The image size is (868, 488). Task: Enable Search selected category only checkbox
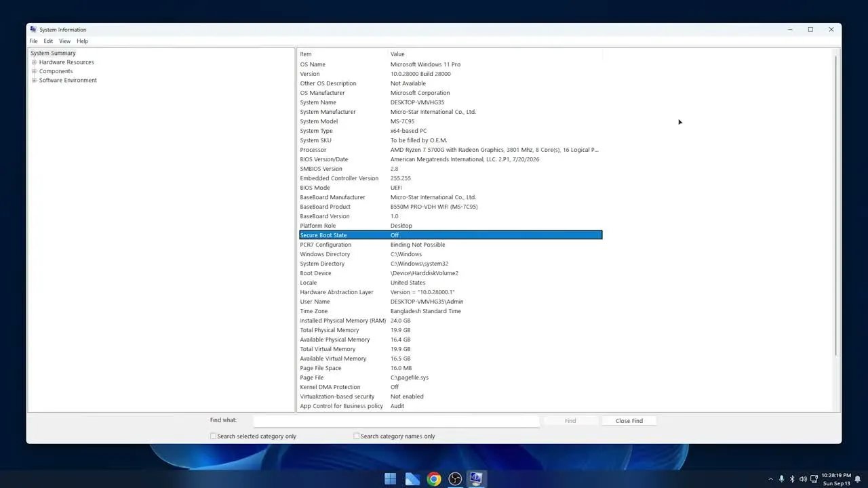click(213, 436)
